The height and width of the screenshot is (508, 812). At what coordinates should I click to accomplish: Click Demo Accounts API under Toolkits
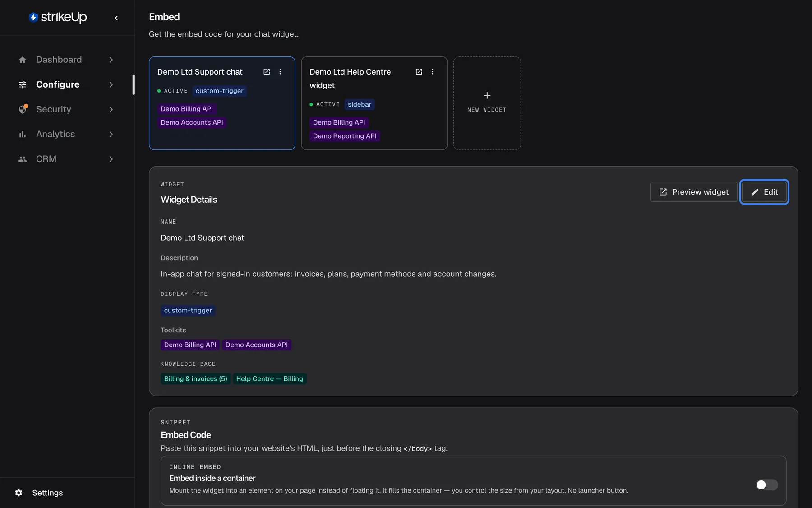click(257, 345)
